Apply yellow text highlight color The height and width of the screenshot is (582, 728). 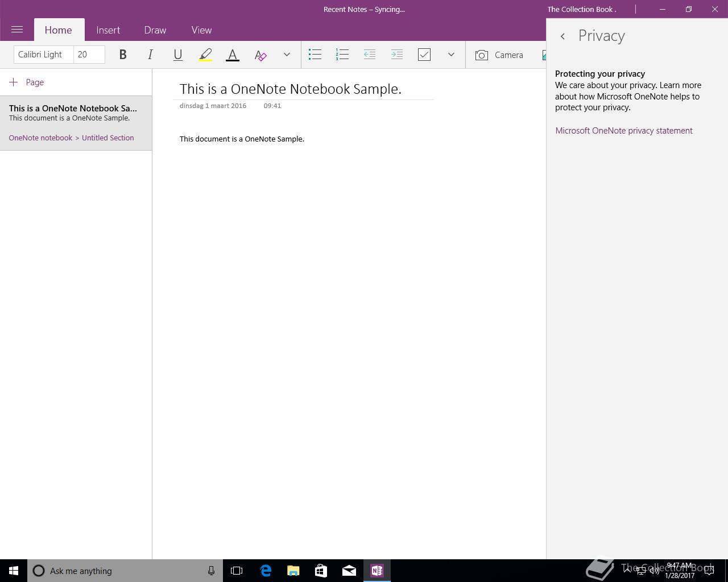coord(205,55)
